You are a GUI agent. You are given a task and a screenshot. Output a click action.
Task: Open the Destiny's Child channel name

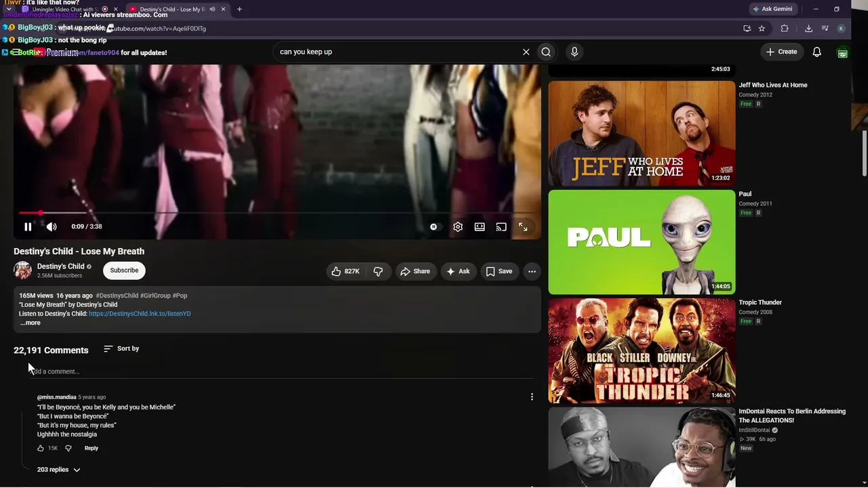point(61,266)
